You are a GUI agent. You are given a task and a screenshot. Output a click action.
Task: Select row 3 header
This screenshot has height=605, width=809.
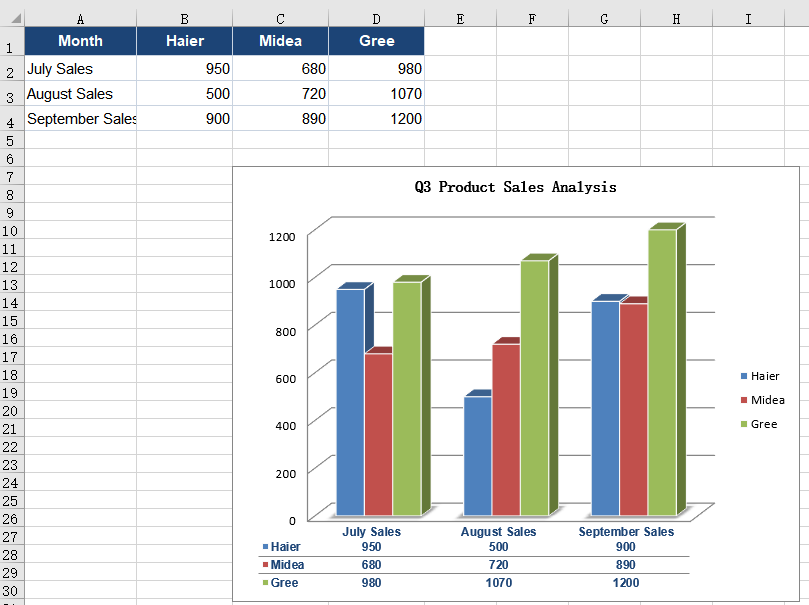[x=11, y=93]
